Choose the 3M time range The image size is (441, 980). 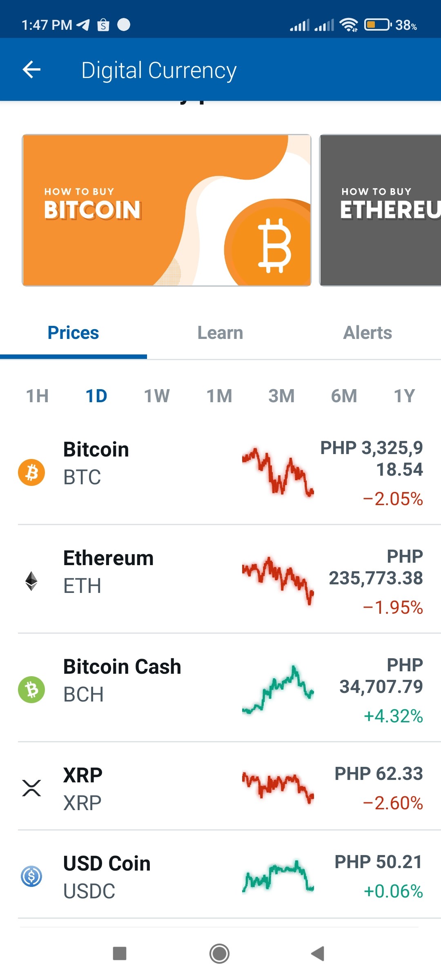[281, 396]
